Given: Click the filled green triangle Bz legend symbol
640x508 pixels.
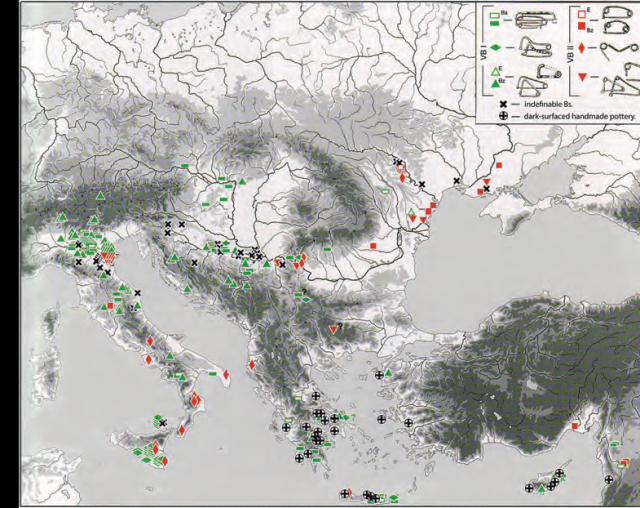Looking at the screenshot, I should click(494, 83).
